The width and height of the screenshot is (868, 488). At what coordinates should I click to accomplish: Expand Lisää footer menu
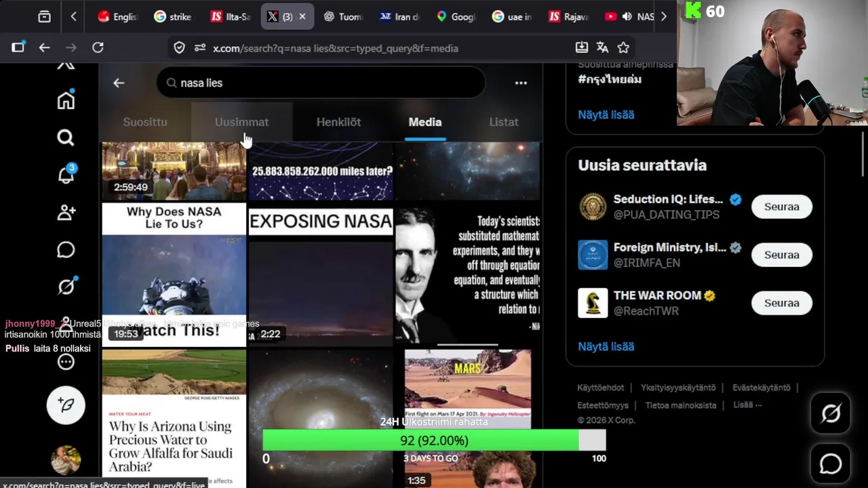(747, 405)
